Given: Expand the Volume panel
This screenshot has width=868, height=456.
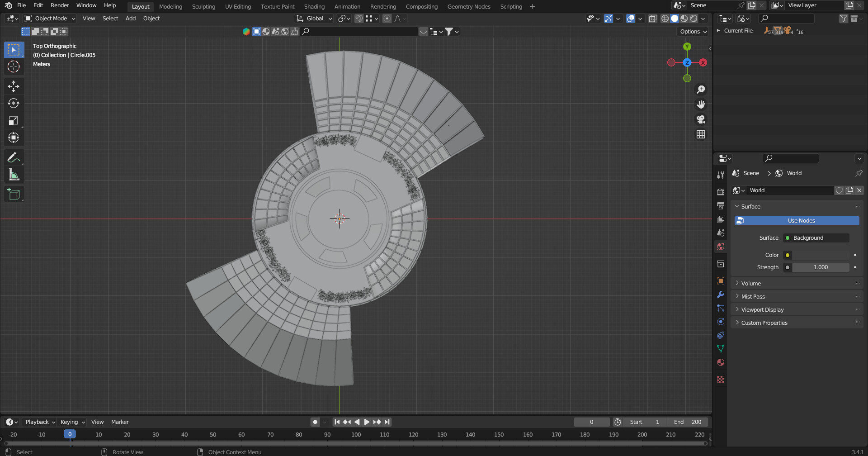Looking at the screenshot, I should 751,283.
